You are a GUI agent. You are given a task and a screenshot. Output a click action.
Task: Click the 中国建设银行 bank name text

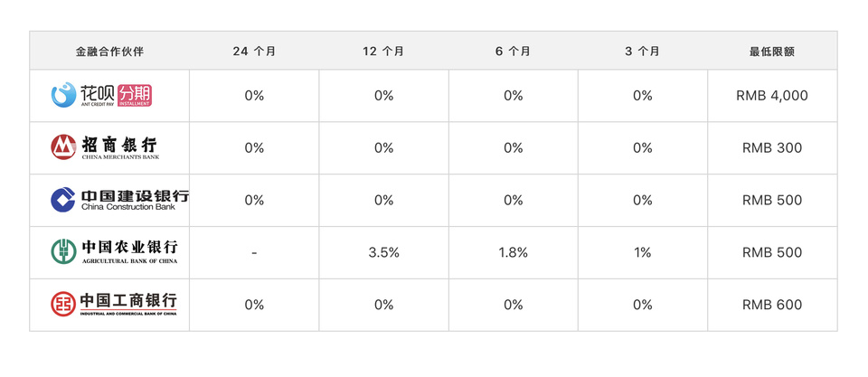[134, 195]
